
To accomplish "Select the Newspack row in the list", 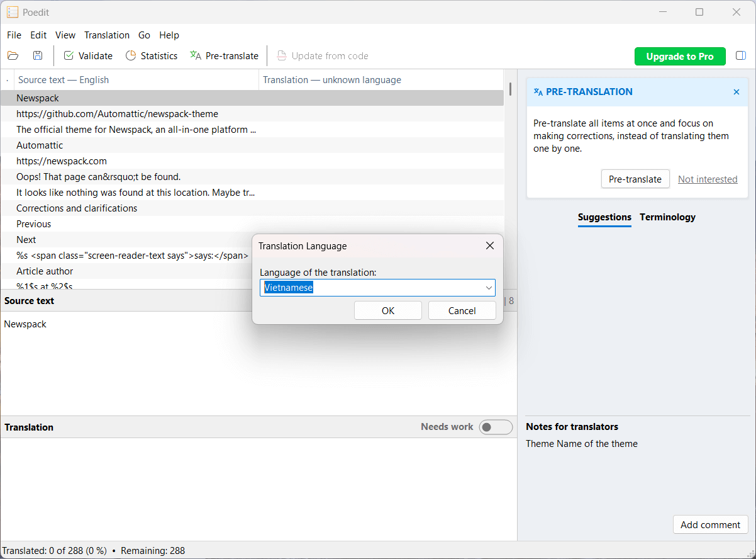I will 252,98.
